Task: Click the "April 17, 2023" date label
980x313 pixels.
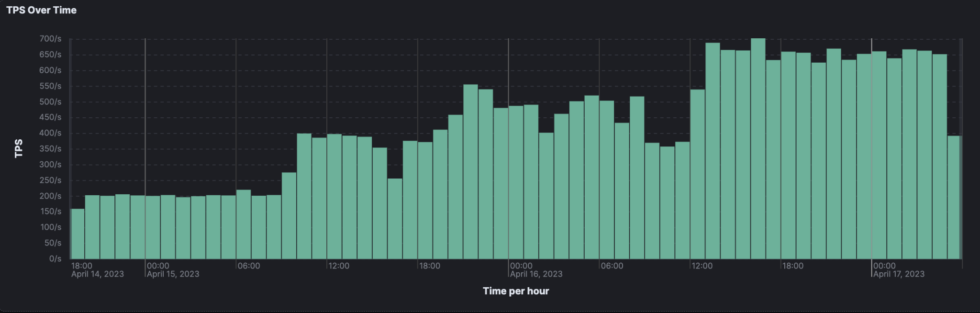Action: coord(899,274)
